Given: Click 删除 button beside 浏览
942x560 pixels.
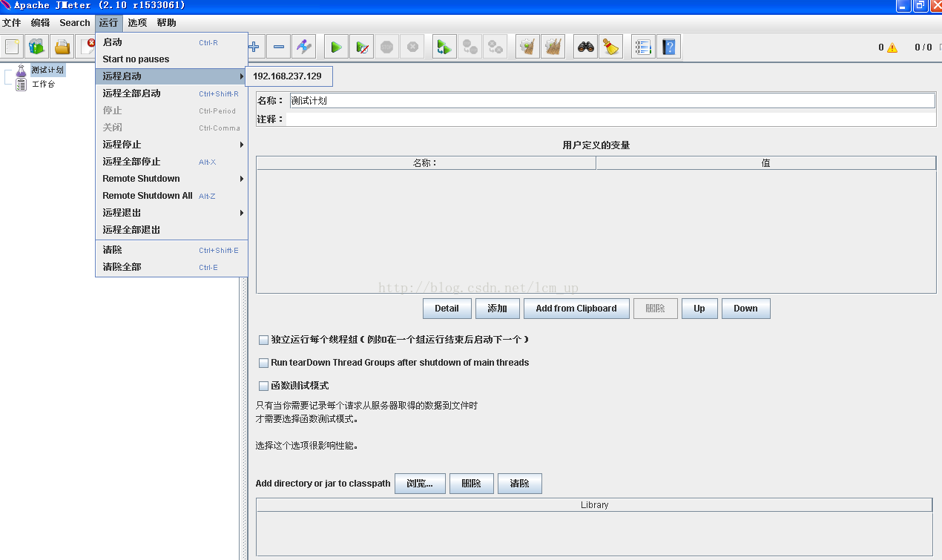Looking at the screenshot, I should point(472,484).
